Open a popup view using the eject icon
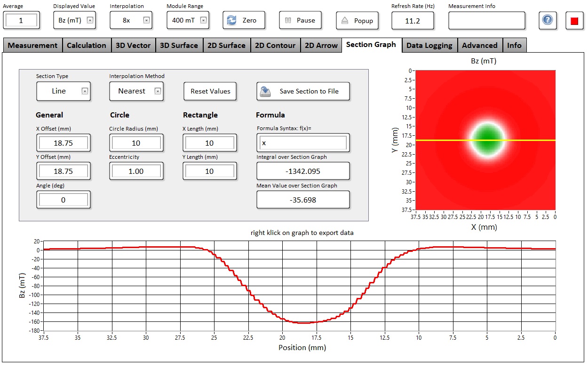The width and height of the screenshot is (588, 367). coord(344,20)
